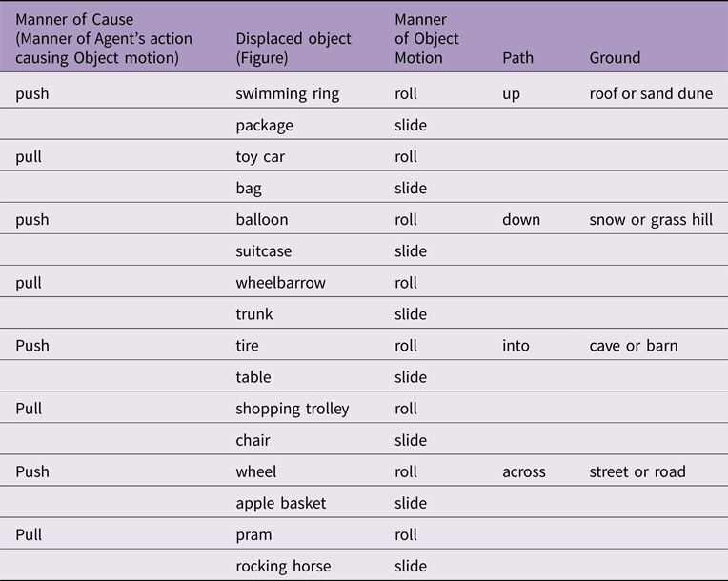728x581 pixels.
Task: Select the "swimming ring" cell
Action: pyautogui.click(x=289, y=94)
